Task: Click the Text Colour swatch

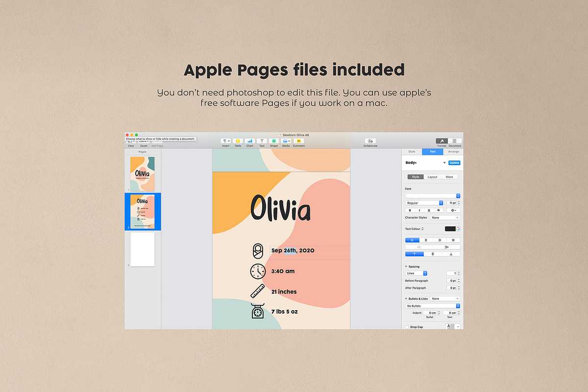Action: tap(450, 229)
